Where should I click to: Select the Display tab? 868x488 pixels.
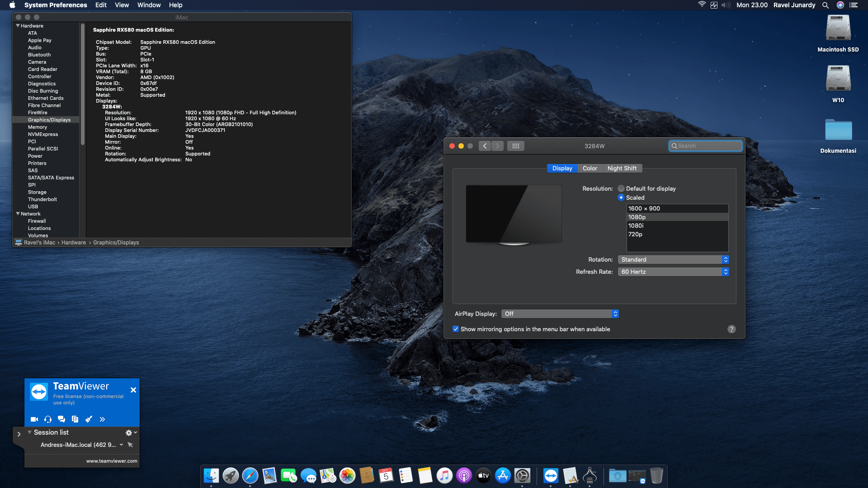(562, 168)
